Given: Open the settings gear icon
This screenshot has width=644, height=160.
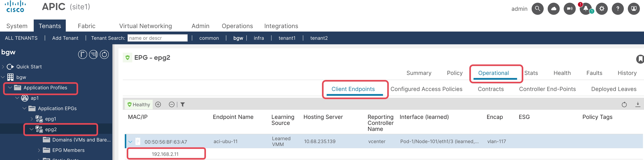Looking at the screenshot, I should tap(602, 9).
